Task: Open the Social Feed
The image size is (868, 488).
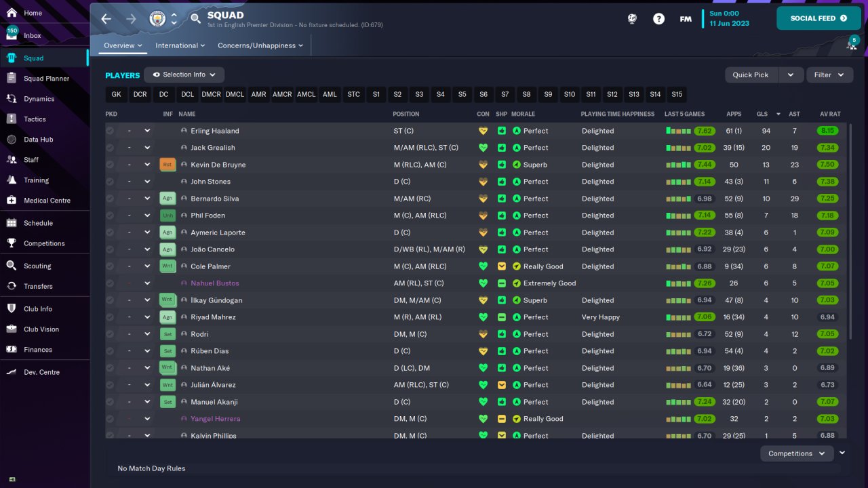Action: click(818, 18)
